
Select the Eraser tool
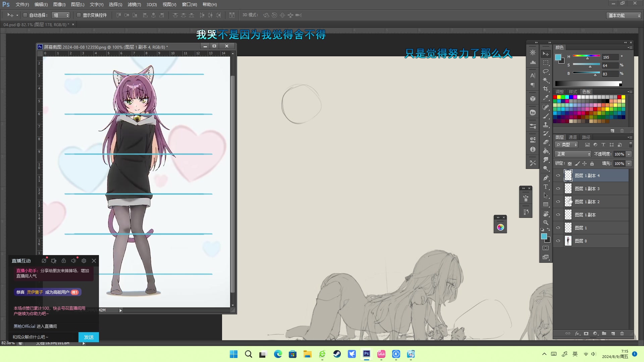point(546,142)
